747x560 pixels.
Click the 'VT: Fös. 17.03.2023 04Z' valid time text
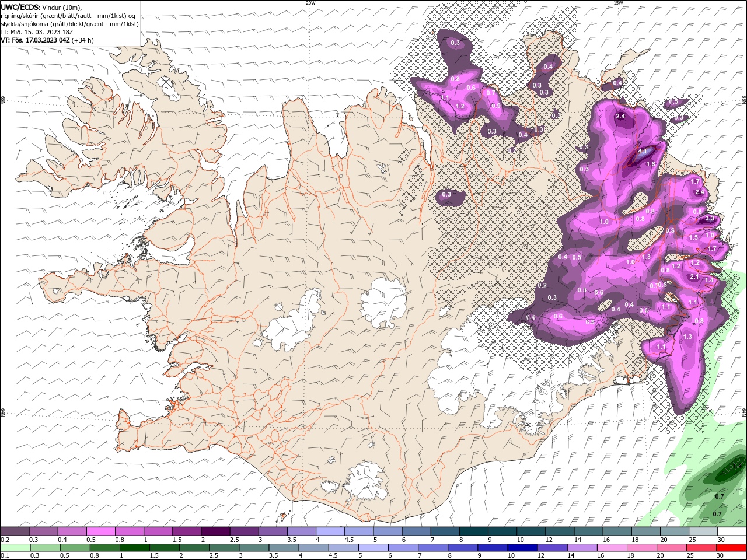pos(36,40)
